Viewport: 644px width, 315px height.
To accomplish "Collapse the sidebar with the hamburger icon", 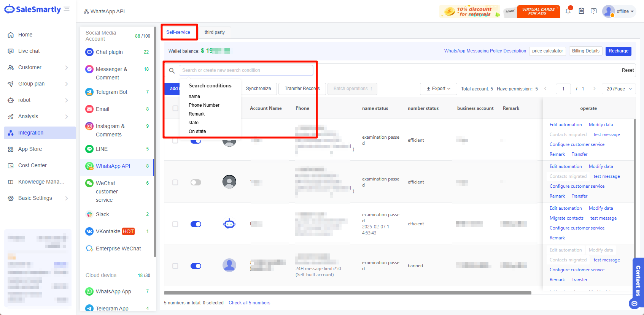I will click(67, 9).
